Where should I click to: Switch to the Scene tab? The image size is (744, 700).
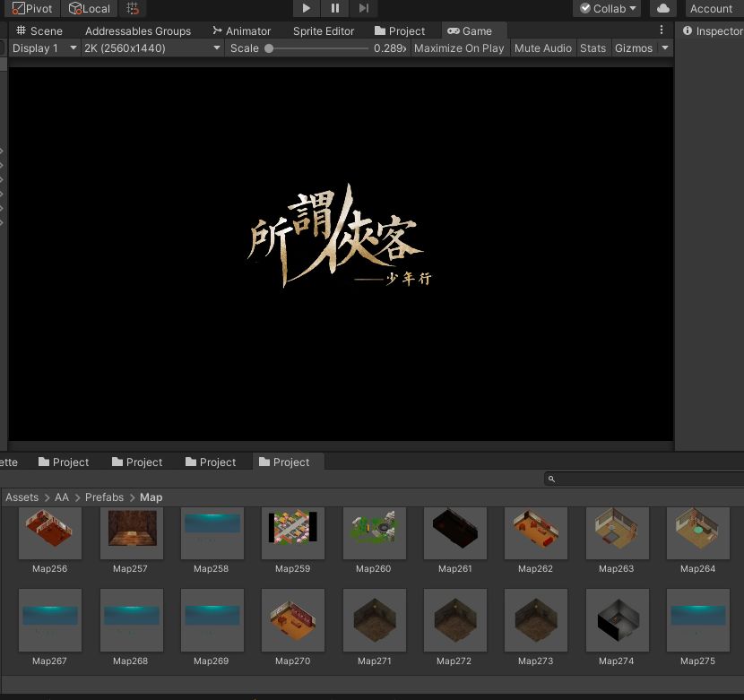39,30
